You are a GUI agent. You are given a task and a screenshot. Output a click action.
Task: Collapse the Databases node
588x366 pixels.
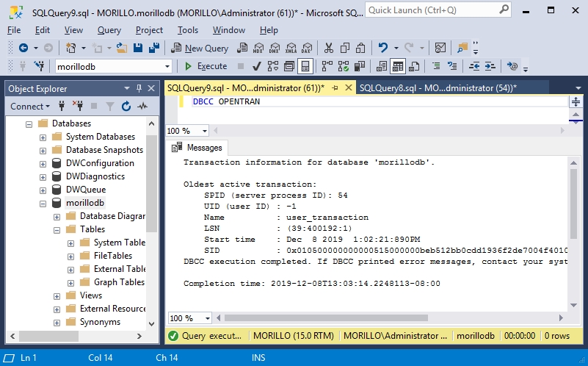29,124
